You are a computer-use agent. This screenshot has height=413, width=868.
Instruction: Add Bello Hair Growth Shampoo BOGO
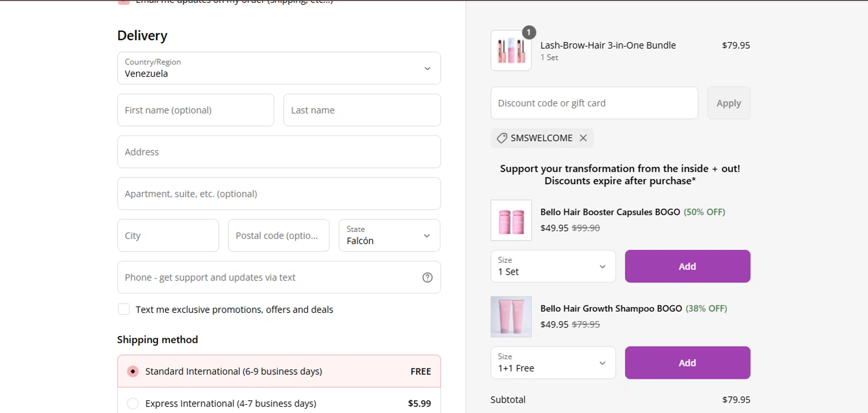(687, 363)
